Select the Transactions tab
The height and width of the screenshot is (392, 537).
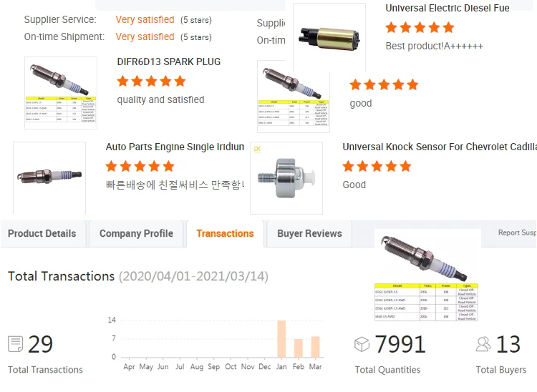pyautogui.click(x=225, y=234)
